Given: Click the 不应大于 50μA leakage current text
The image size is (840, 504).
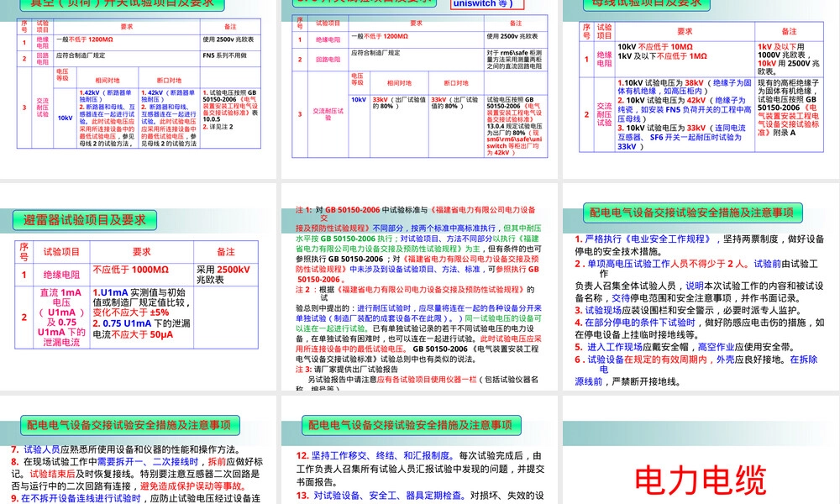Looking at the screenshot, I should click(142, 334).
